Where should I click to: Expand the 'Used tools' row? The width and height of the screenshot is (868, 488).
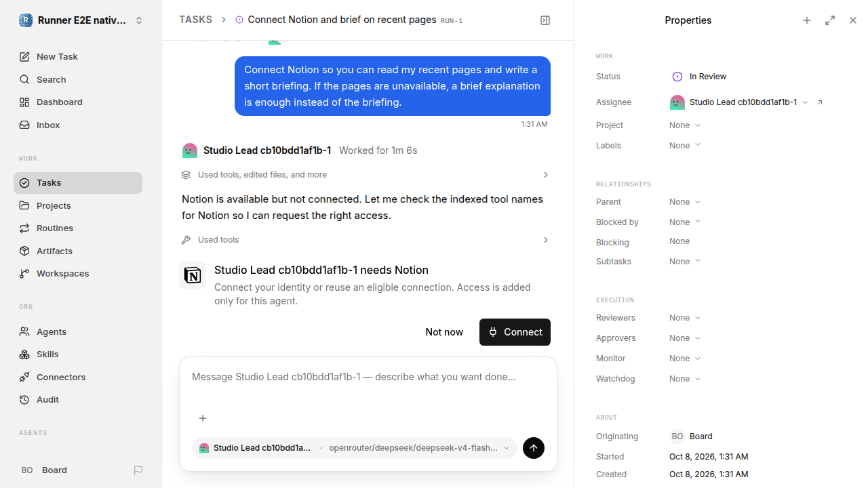[365, 240]
